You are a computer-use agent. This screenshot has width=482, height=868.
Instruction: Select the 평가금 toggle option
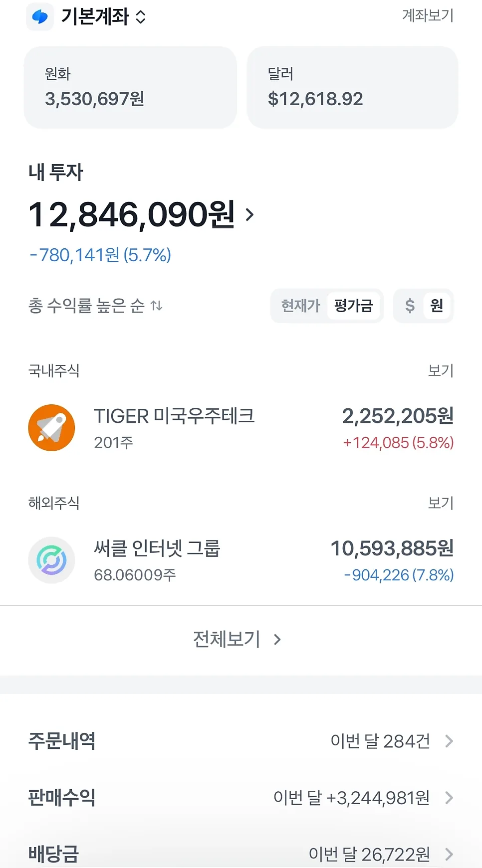[x=354, y=306]
